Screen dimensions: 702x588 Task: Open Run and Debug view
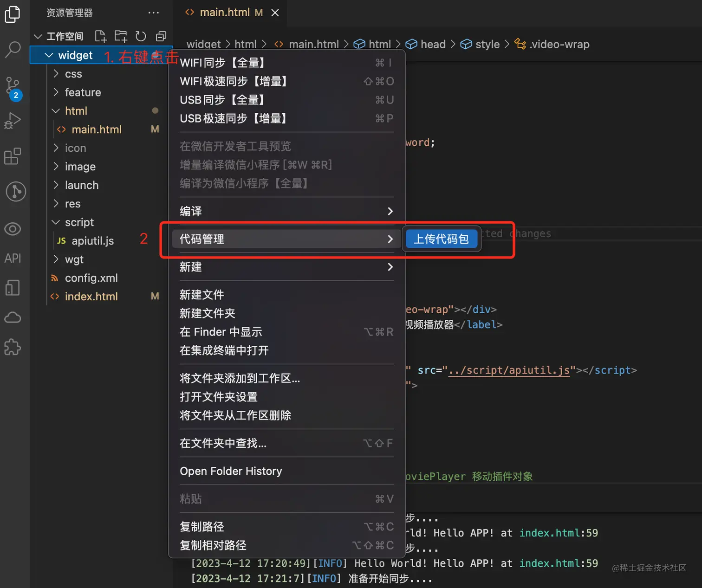point(13,121)
